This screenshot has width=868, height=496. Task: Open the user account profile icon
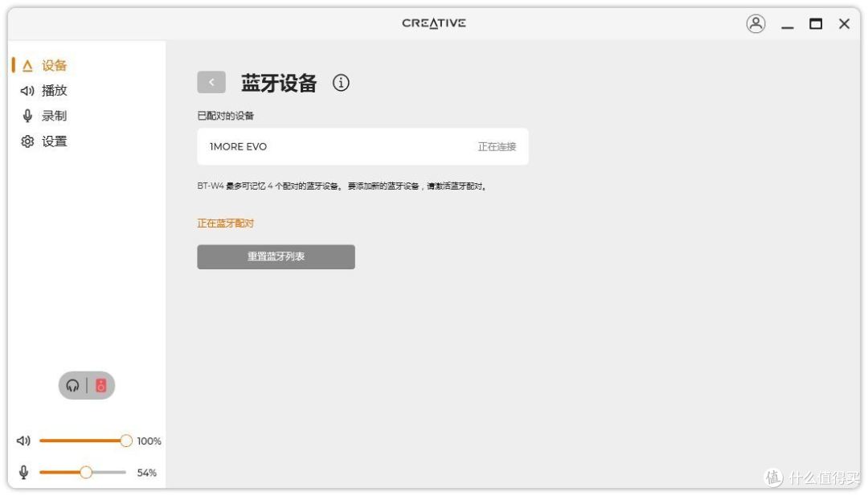(x=755, y=24)
